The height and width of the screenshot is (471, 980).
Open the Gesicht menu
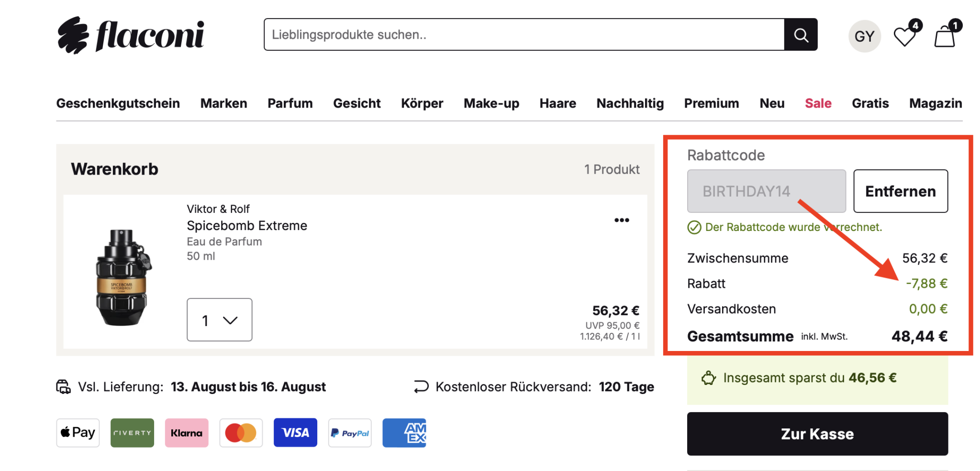[357, 103]
